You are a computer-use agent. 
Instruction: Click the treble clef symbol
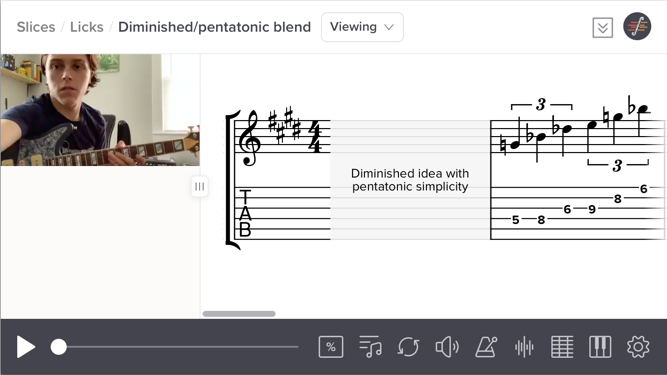249,138
